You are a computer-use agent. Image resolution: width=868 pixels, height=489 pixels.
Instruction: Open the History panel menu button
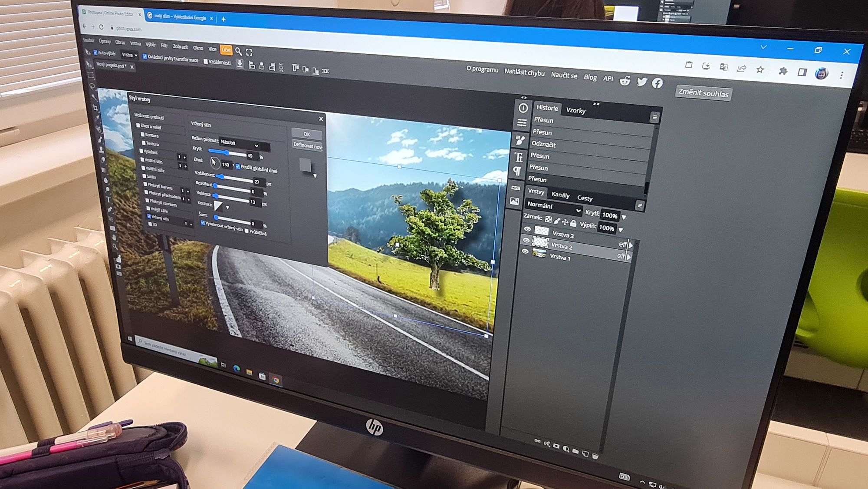pos(655,117)
